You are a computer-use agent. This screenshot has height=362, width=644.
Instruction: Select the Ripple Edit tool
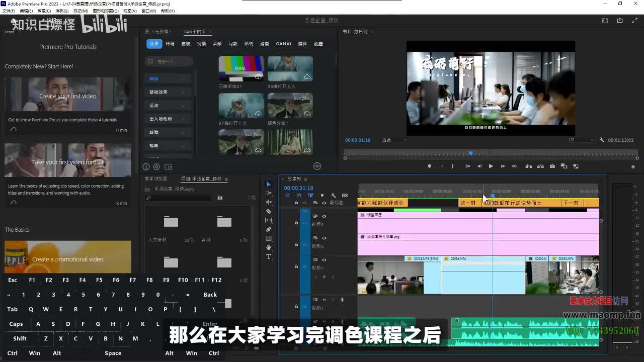click(x=269, y=202)
